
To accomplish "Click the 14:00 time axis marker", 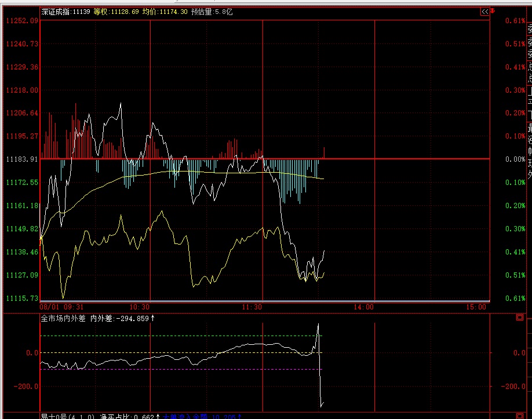I will 364,307.
